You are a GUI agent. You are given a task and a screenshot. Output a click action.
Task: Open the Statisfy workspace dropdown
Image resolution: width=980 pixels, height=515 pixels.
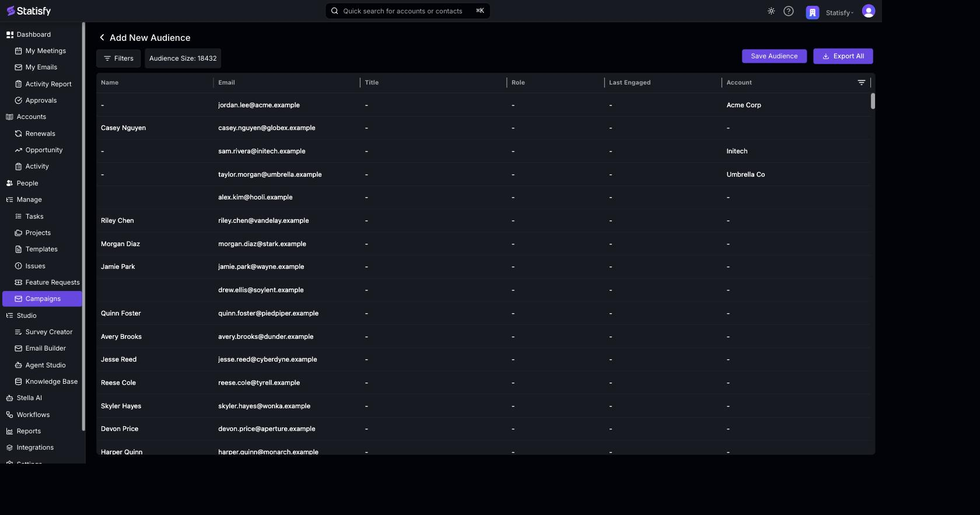839,13
